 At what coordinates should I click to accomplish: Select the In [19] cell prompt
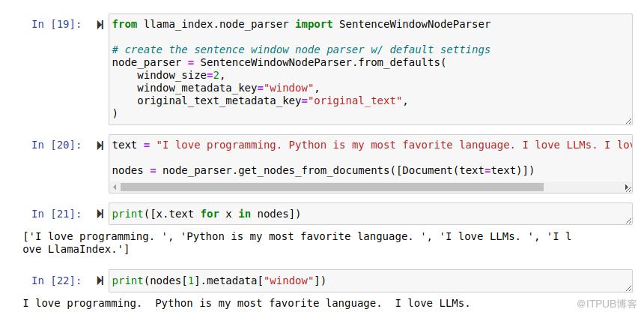pyautogui.click(x=56, y=24)
